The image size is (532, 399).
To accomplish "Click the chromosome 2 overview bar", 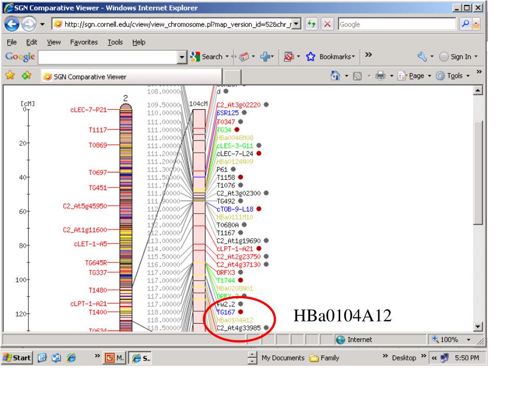I will [x=126, y=218].
